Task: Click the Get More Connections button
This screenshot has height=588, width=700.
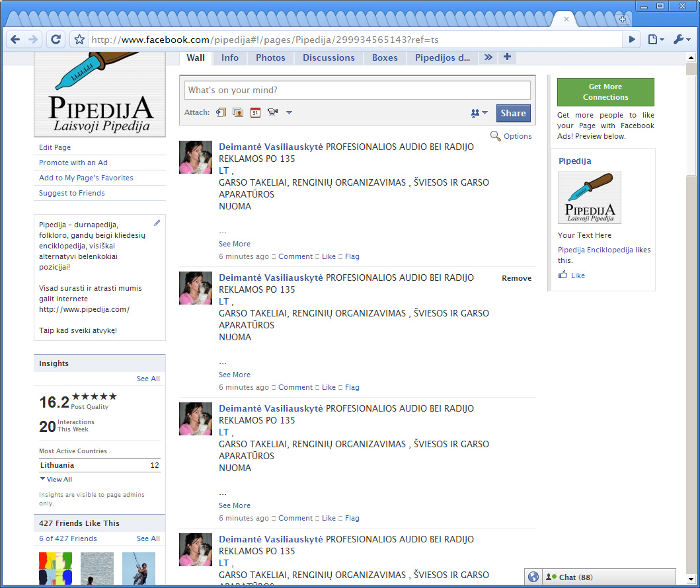Action: click(605, 92)
